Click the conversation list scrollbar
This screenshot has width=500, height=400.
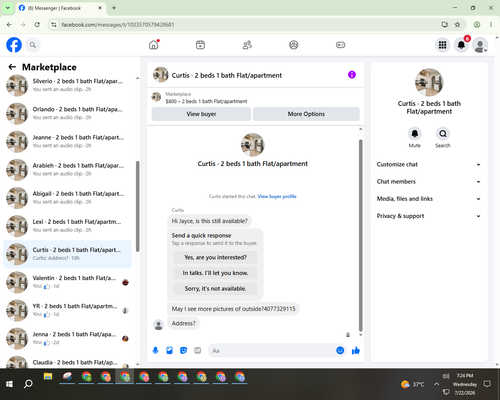(x=137, y=207)
